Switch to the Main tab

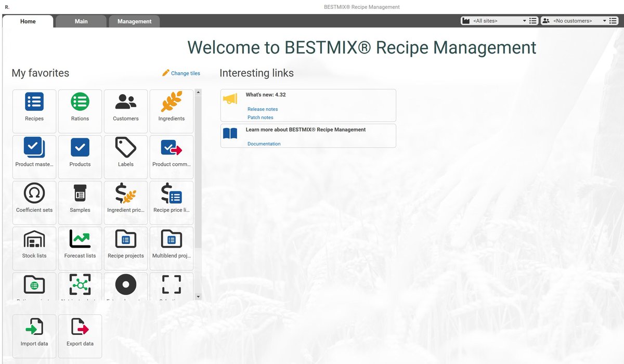(x=81, y=21)
